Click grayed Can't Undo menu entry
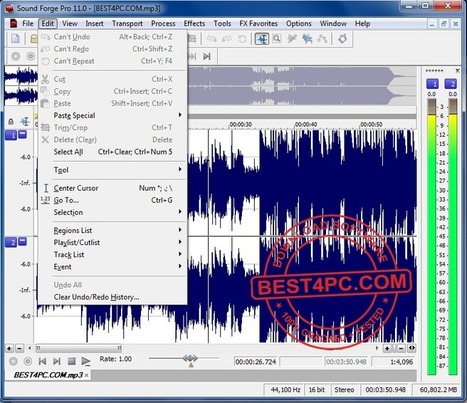Viewport: 467px width, 403px height. tap(113, 37)
